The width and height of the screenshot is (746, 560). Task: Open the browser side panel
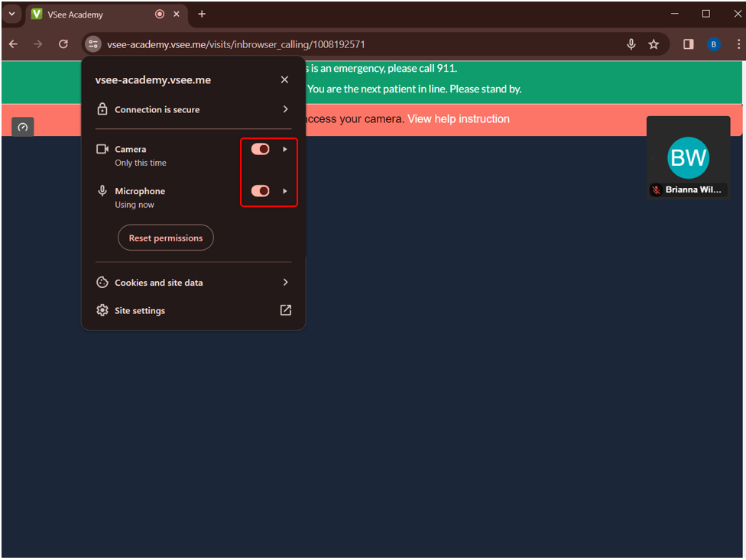click(x=689, y=44)
